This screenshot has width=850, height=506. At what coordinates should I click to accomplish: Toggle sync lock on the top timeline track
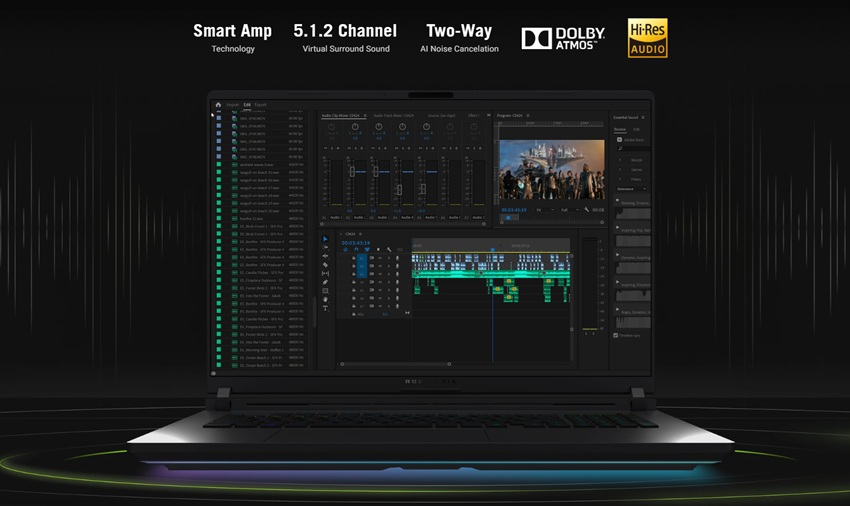point(372,258)
